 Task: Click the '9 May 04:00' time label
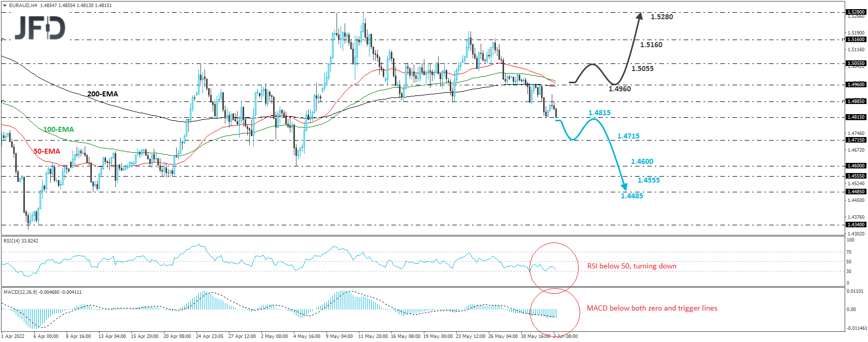[339, 336]
